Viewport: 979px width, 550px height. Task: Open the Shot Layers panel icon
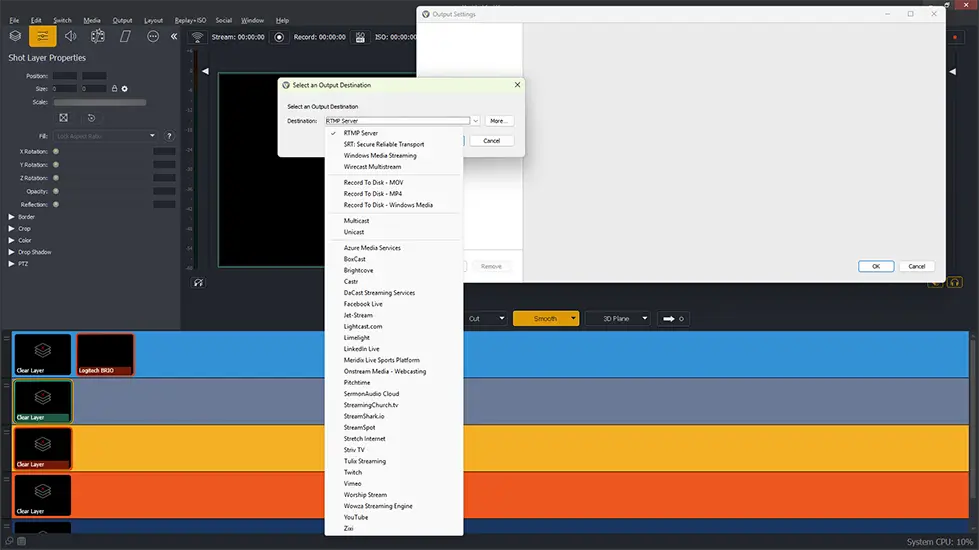15,36
